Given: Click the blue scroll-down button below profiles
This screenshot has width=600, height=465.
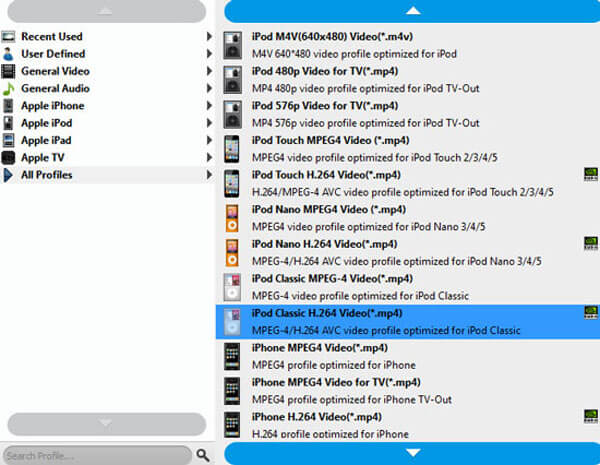Looking at the screenshot, I should [x=412, y=454].
